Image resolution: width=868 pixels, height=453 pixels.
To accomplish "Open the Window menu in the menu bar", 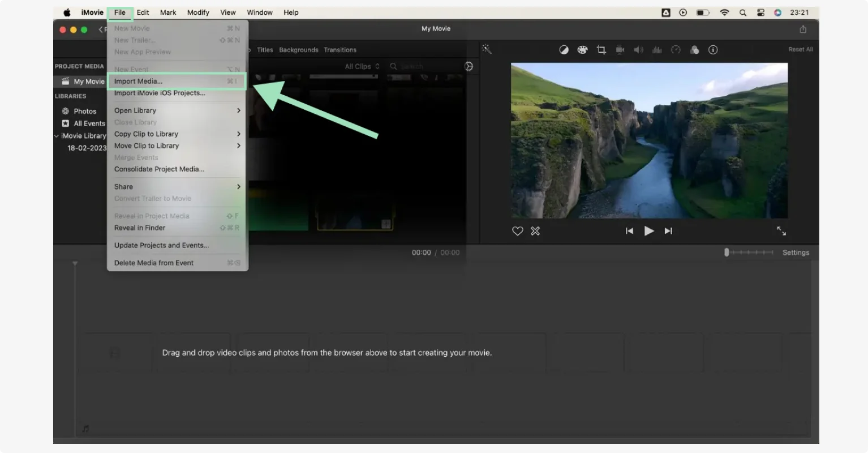I will (260, 12).
